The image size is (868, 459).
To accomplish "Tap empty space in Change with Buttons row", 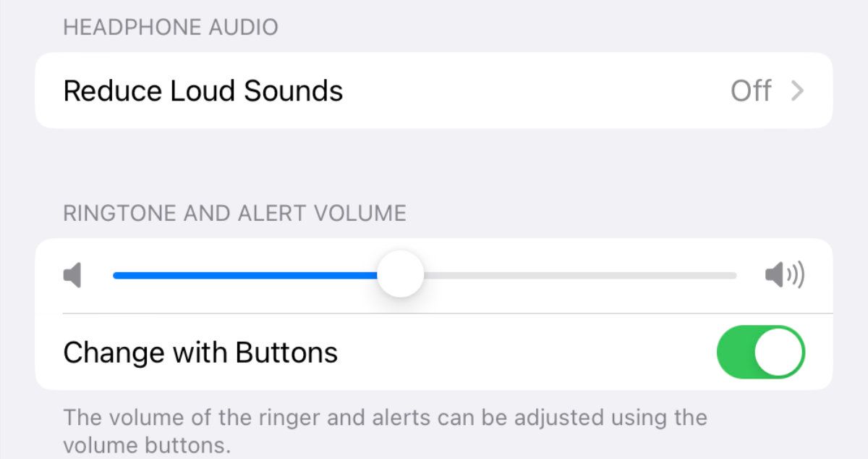I will click(528, 353).
